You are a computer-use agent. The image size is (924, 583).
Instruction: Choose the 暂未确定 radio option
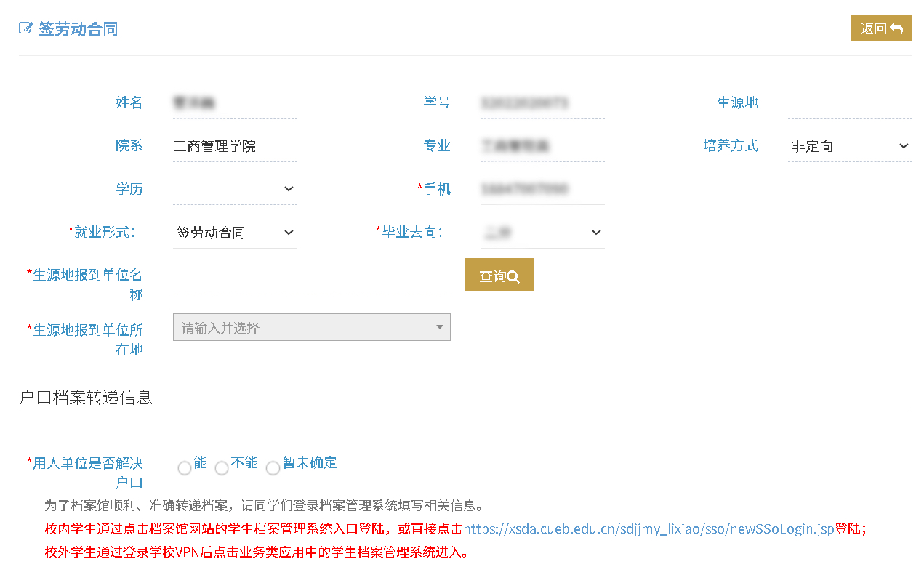273,468
